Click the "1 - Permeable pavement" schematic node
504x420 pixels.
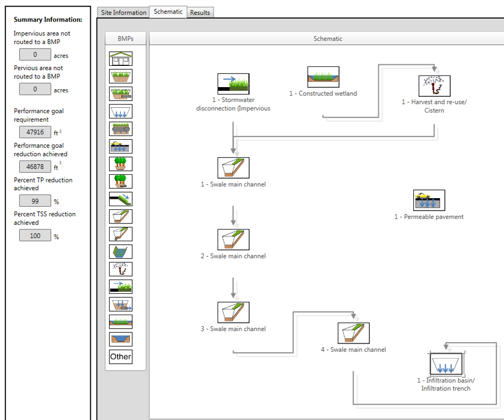click(x=429, y=200)
